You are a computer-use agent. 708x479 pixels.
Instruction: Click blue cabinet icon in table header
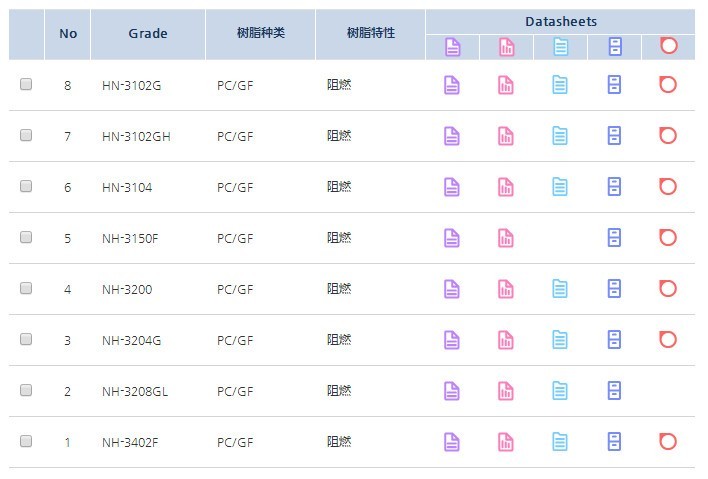615,47
